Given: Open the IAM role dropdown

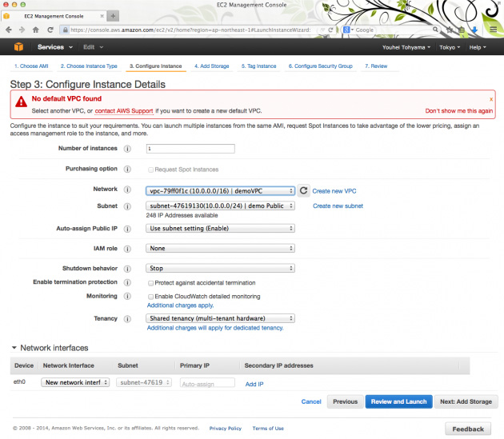Looking at the screenshot, I should (220, 248).
